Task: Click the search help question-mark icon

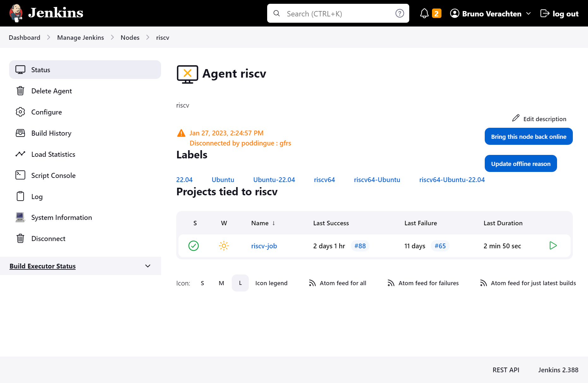Action: point(399,13)
